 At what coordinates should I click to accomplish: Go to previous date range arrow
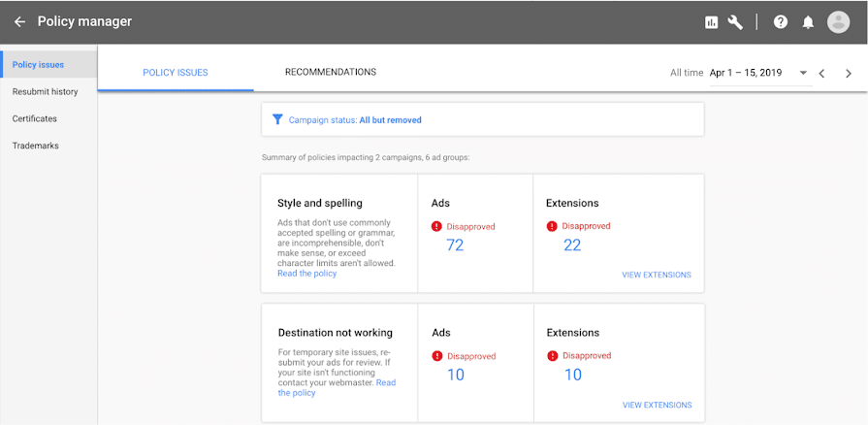pyautogui.click(x=821, y=73)
